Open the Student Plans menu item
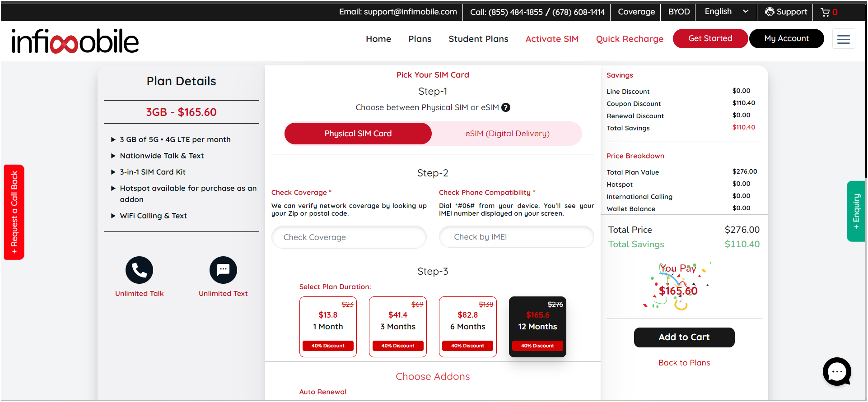The width and height of the screenshot is (868, 402). point(478,39)
